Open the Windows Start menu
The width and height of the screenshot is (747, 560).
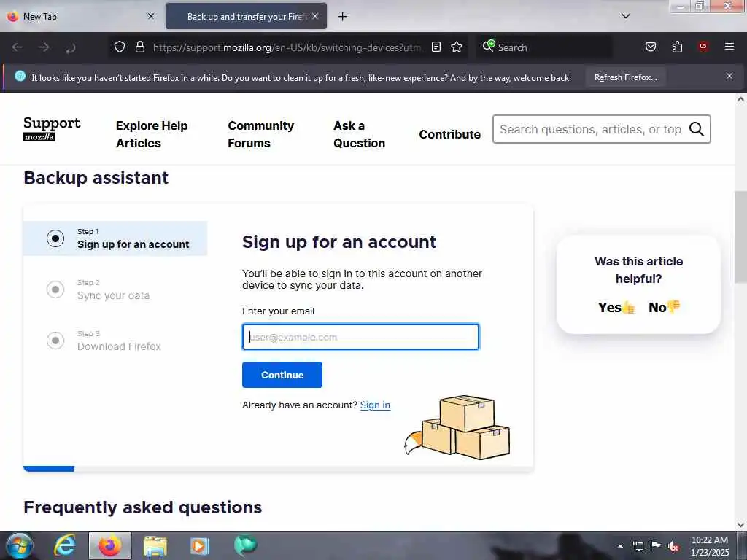tap(19, 545)
